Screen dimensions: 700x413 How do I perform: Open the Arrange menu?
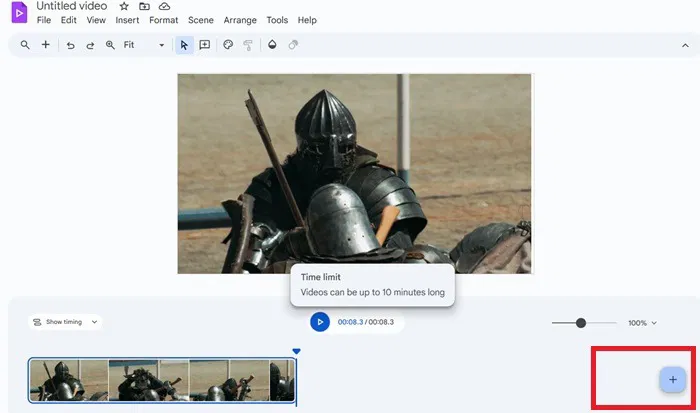pyautogui.click(x=240, y=20)
